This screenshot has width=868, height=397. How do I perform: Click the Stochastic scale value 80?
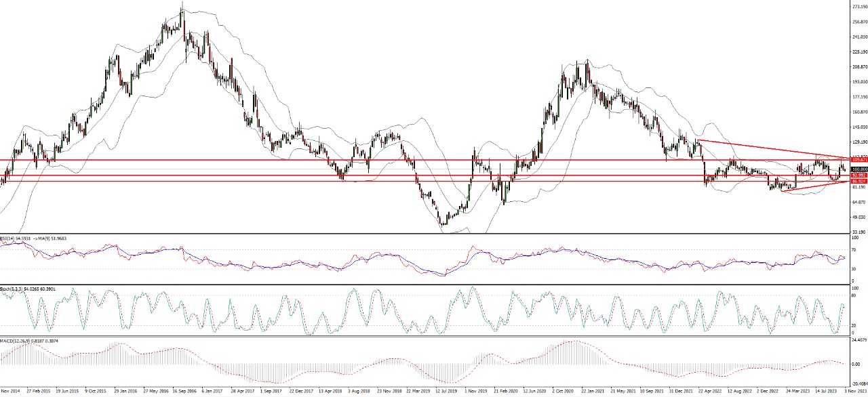click(x=854, y=296)
